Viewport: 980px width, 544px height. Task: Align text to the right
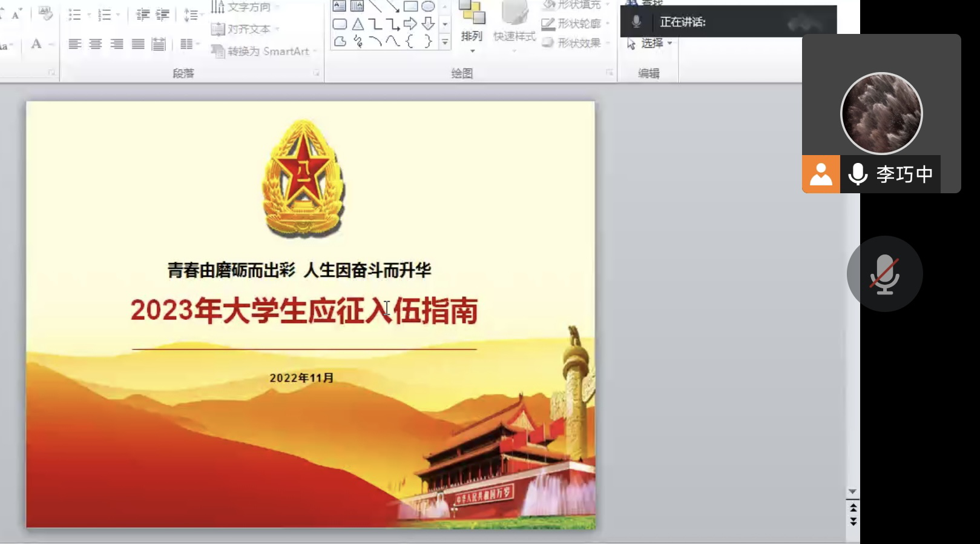pyautogui.click(x=116, y=44)
